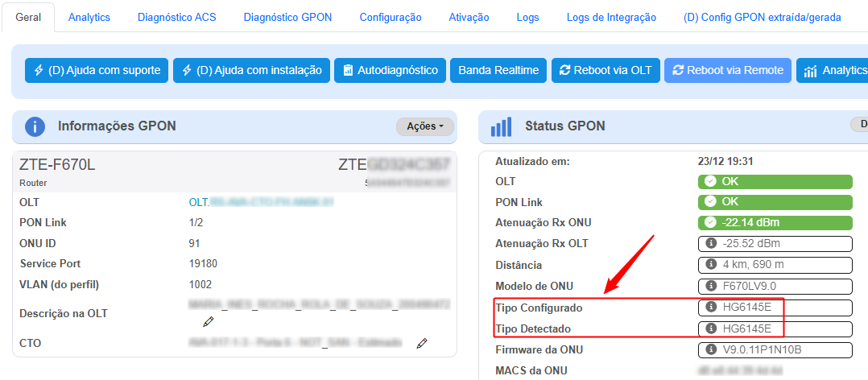
Task: Open the Analytics tab
Action: coord(89,17)
